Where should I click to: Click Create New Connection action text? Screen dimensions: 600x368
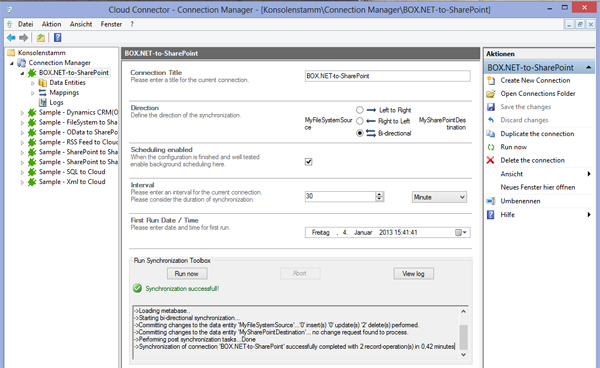[x=535, y=80]
